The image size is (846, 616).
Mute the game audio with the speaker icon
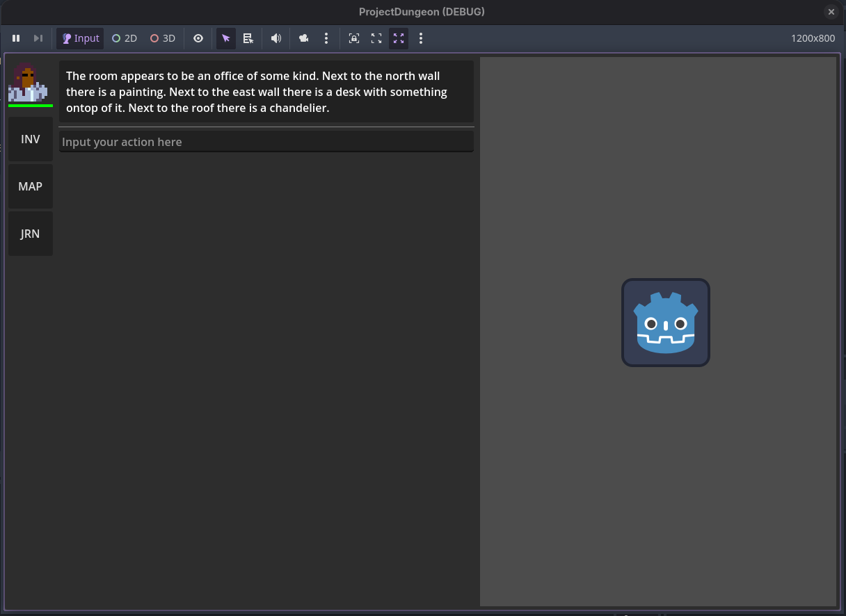tap(276, 38)
